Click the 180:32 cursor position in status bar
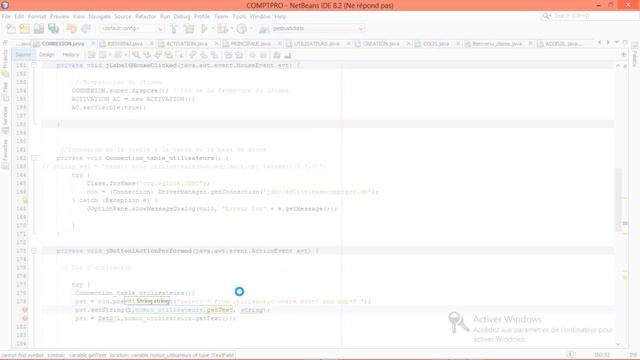 (x=602, y=356)
